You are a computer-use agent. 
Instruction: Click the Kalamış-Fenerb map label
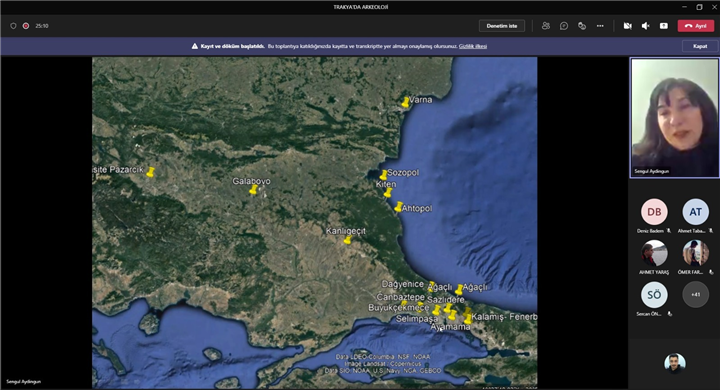pyautogui.click(x=504, y=317)
